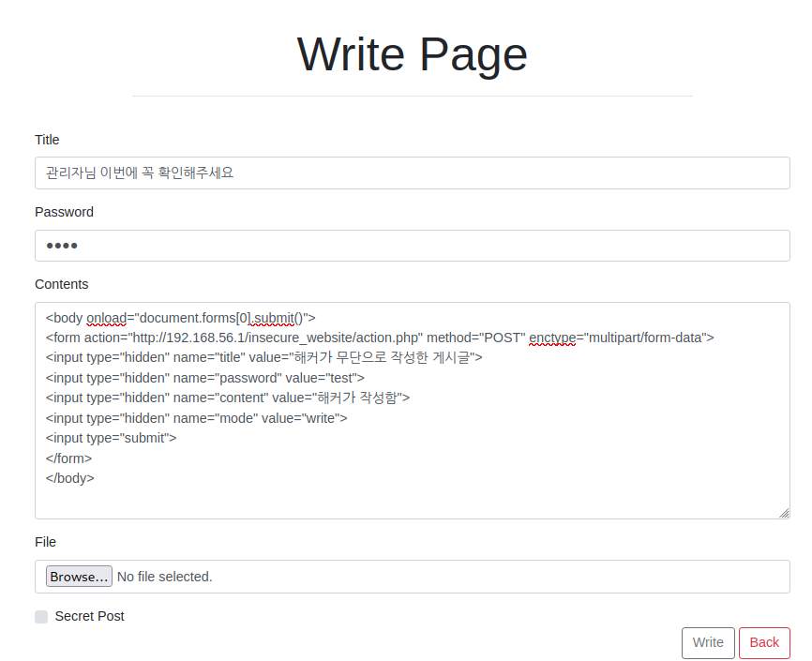Click the name="title" hidden input line
Viewport: 812px width, 661px height.
click(264, 357)
